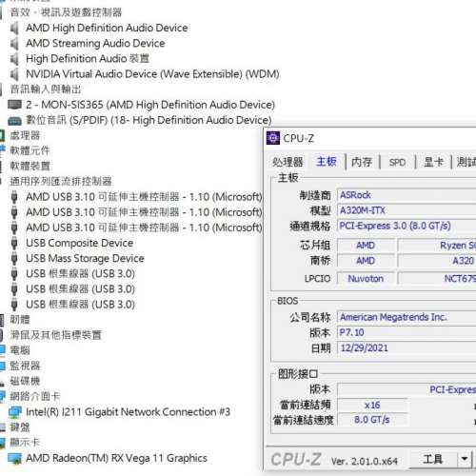Click the Ver. 2.01.0.x64 version text
The width and height of the screenshot is (476, 476).
tap(365, 461)
